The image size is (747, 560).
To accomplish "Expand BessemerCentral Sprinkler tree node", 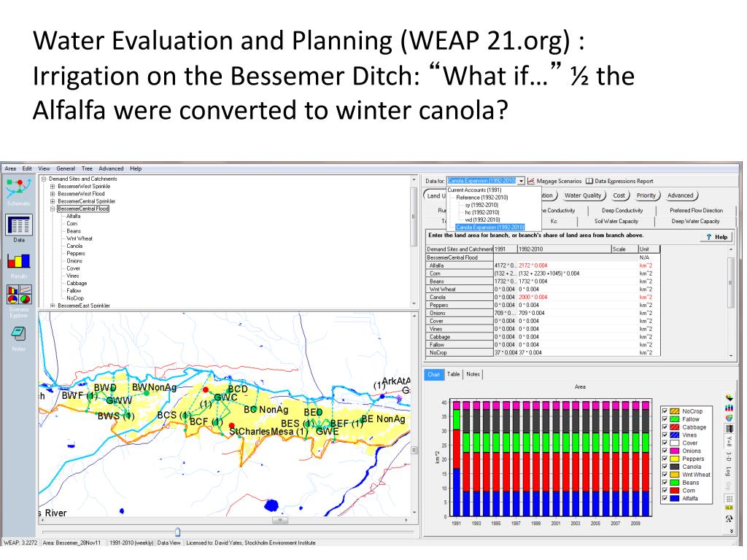I will 53,201.
